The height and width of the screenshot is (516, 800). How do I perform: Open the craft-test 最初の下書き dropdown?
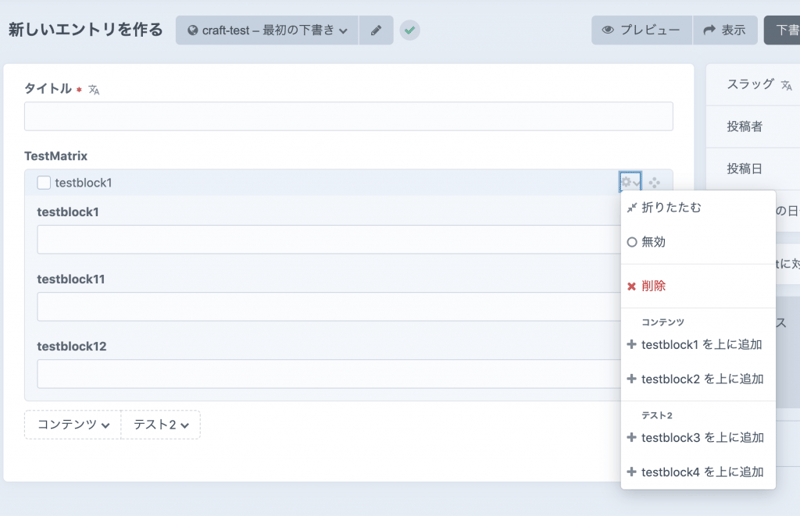267,31
